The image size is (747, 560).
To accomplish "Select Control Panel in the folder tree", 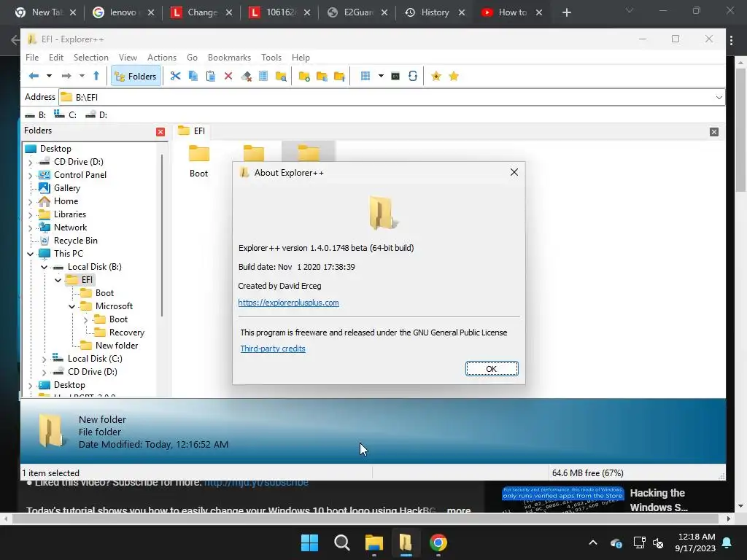I will click(x=80, y=175).
